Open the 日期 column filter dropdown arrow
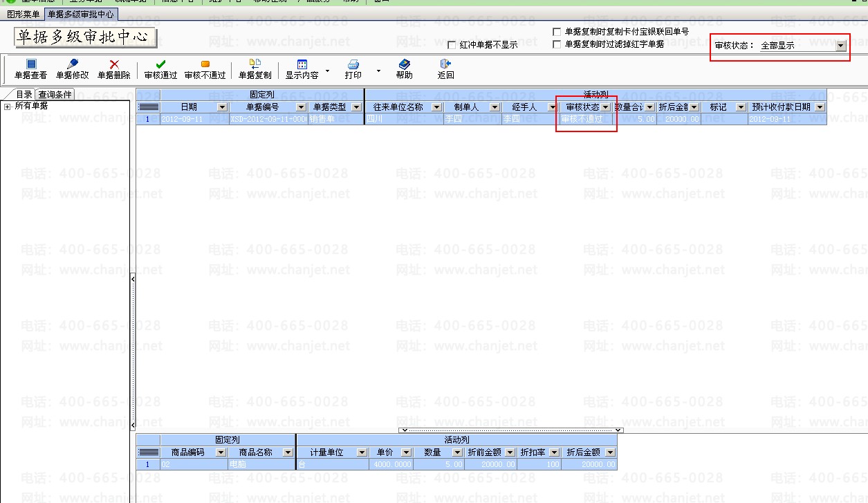868x503 pixels. pyautogui.click(x=222, y=107)
